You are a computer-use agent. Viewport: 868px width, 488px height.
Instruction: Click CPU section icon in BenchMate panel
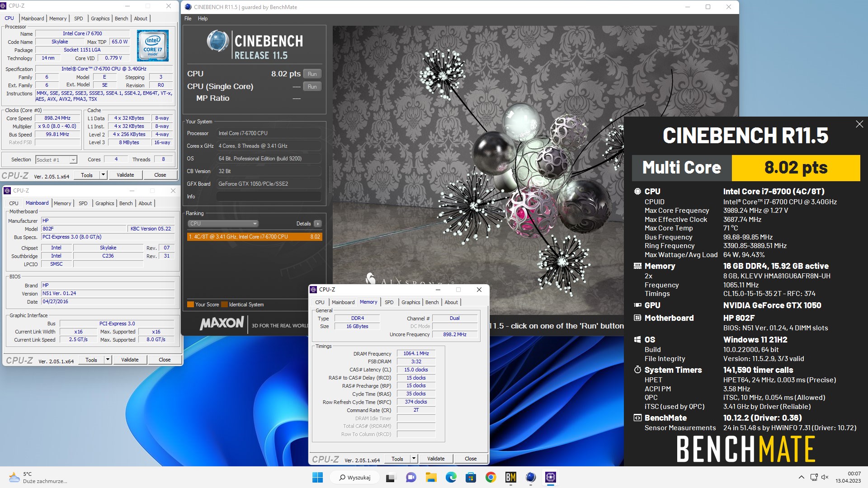(637, 191)
